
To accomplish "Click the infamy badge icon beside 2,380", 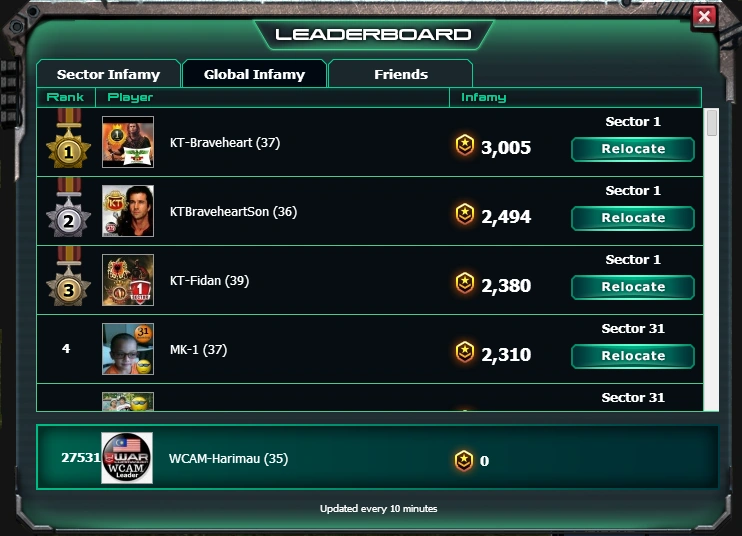I will pos(465,283).
